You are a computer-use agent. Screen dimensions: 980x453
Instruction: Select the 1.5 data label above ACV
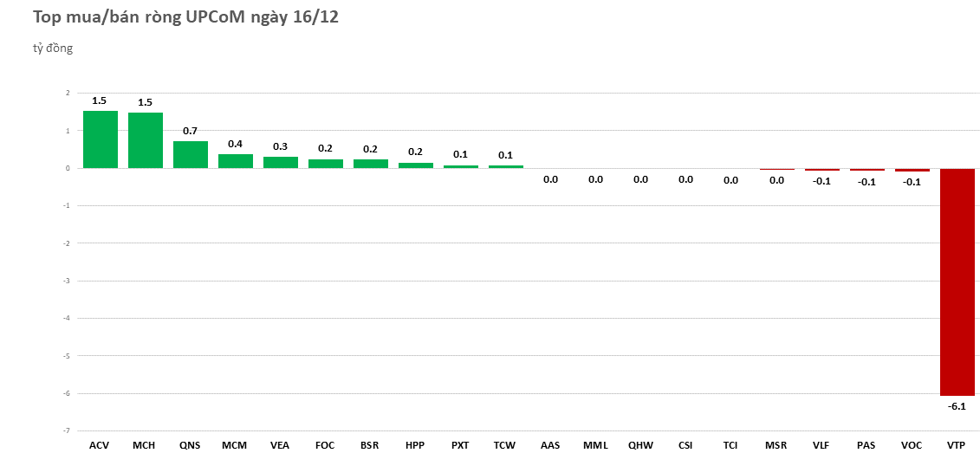pyautogui.click(x=100, y=101)
